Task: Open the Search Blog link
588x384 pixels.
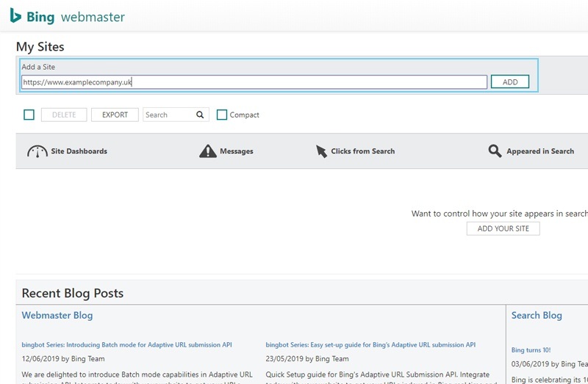Action: pyautogui.click(x=537, y=316)
